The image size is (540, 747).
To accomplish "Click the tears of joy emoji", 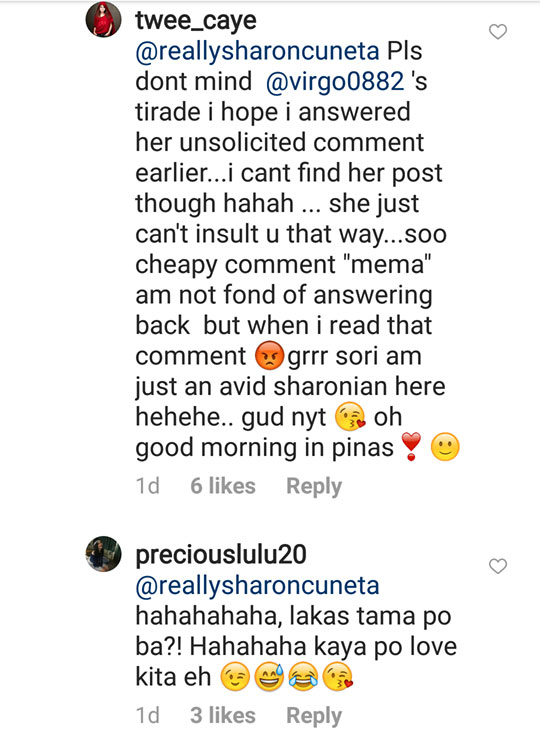I will 304,677.
